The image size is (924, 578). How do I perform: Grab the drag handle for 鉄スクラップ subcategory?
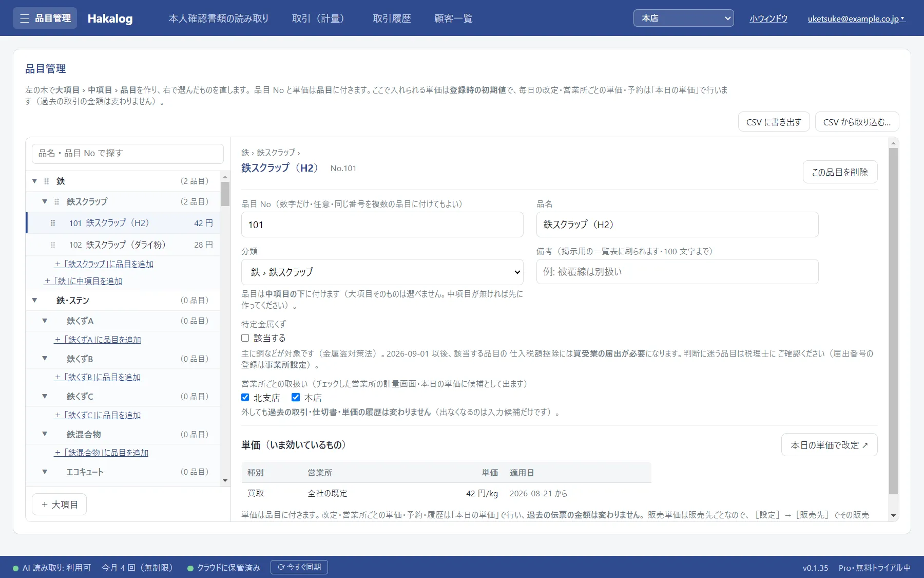pos(57,201)
